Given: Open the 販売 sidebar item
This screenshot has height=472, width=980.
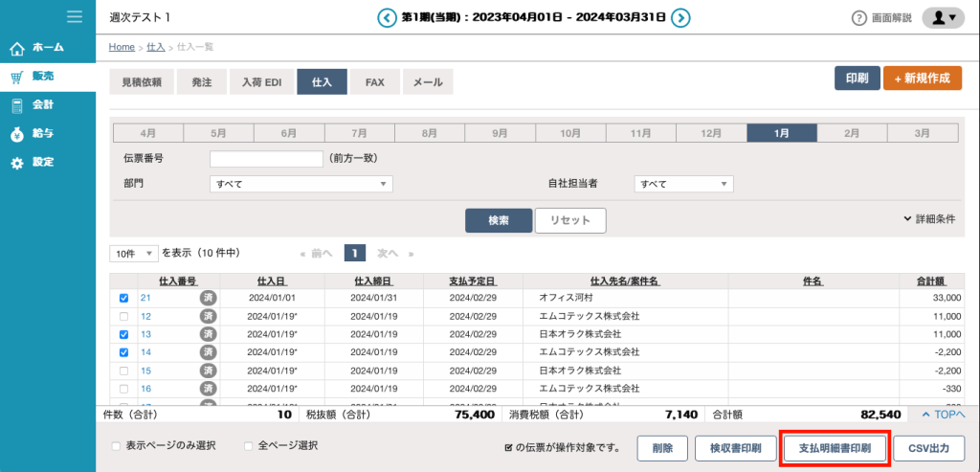Looking at the screenshot, I should click(48, 77).
